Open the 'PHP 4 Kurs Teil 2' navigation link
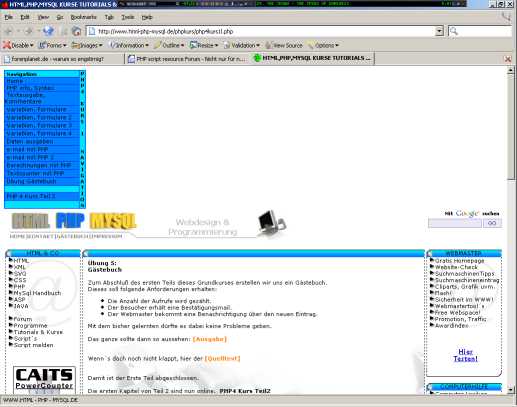This screenshot has width=517, height=407. point(31,196)
